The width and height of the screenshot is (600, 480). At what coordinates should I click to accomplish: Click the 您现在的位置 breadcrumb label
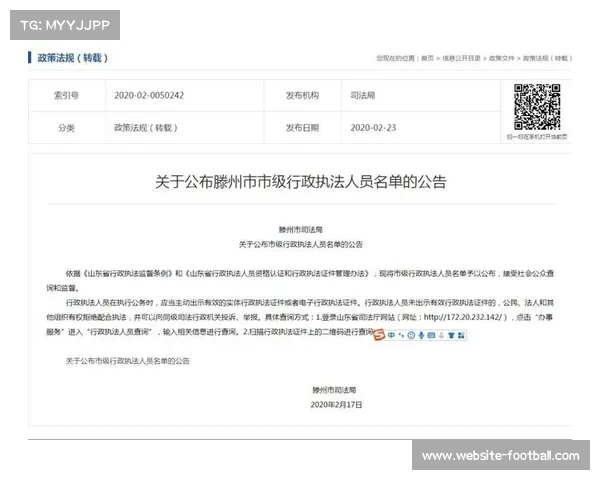pyautogui.click(x=396, y=58)
